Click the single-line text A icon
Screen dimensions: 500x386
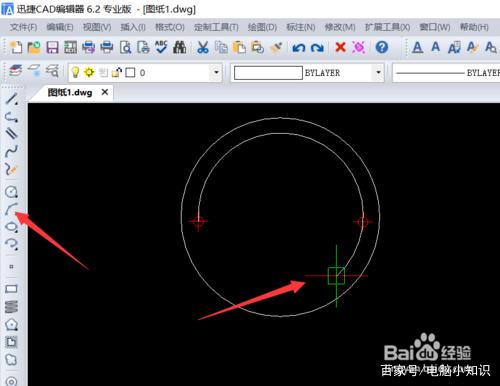(435, 47)
